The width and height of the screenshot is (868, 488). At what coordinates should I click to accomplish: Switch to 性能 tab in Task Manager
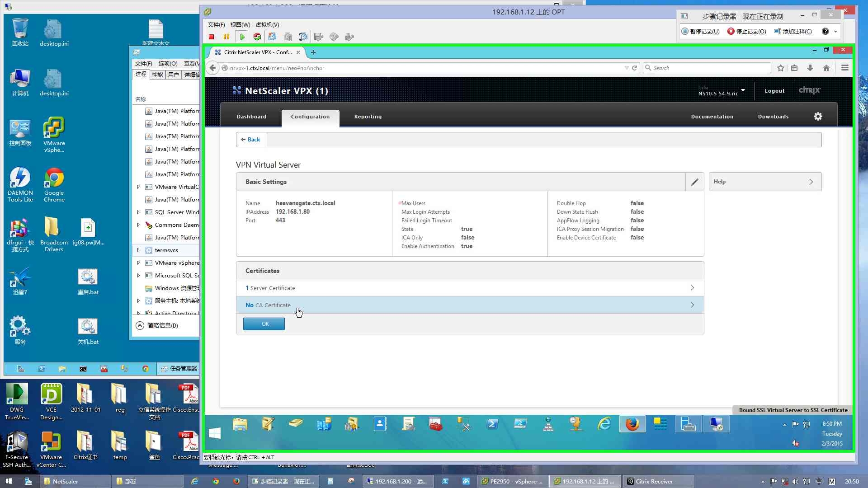[157, 75]
